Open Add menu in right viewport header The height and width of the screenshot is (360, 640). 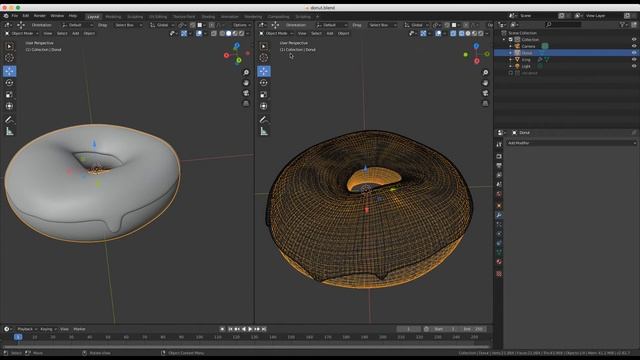[330, 33]
